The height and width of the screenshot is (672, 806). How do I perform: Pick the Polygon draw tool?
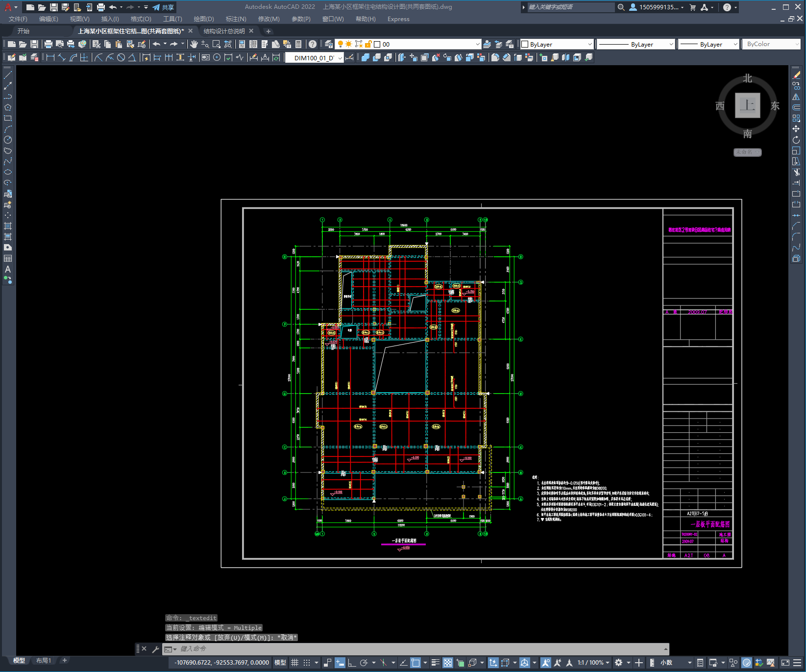(8, 107)
